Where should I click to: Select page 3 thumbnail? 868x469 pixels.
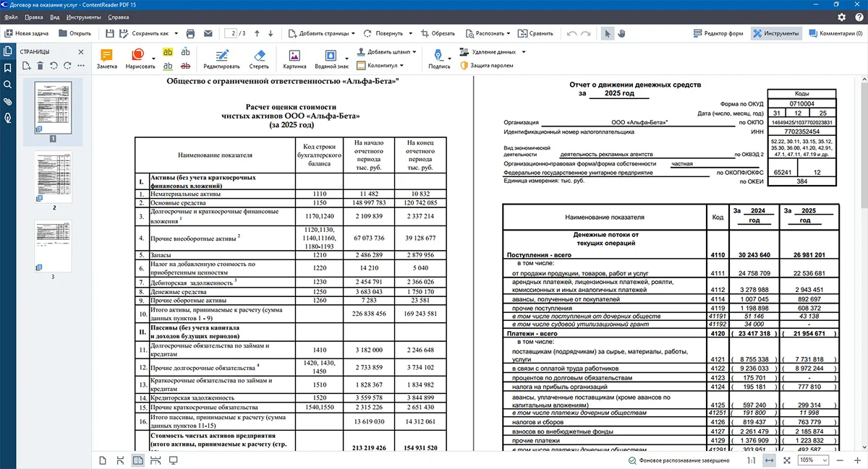coord(53,246)
